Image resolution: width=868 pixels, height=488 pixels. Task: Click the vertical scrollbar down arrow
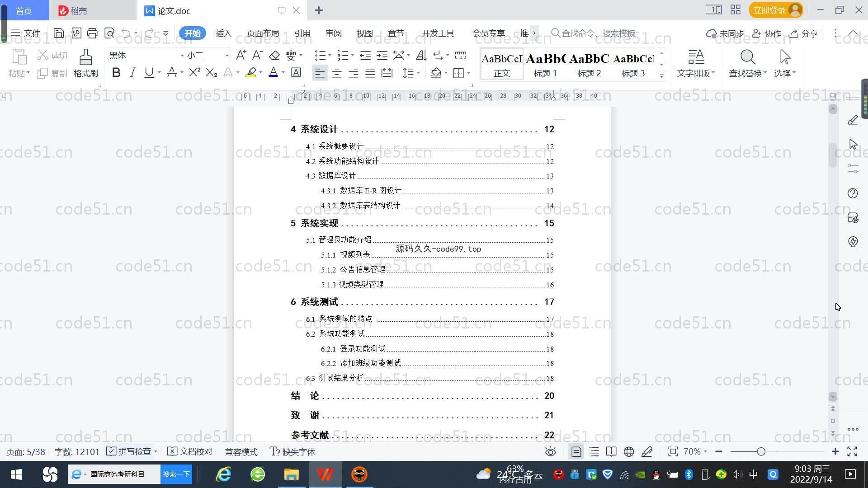pyautogui.click(x=833, y=397)
